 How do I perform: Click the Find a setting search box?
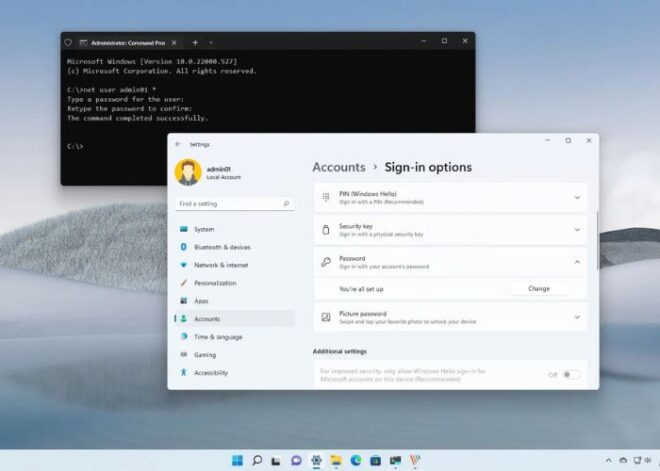tap(234, 204)
